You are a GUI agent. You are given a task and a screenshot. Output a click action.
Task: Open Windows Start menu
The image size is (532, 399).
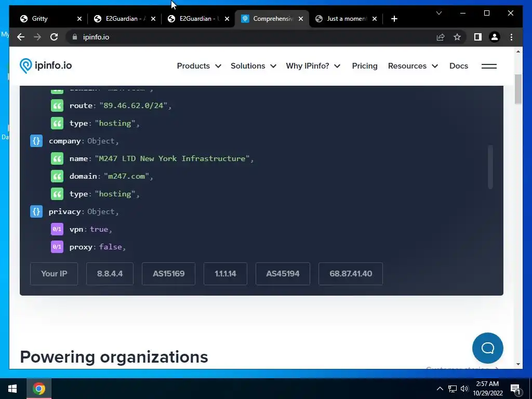click(x=12, y=389)
